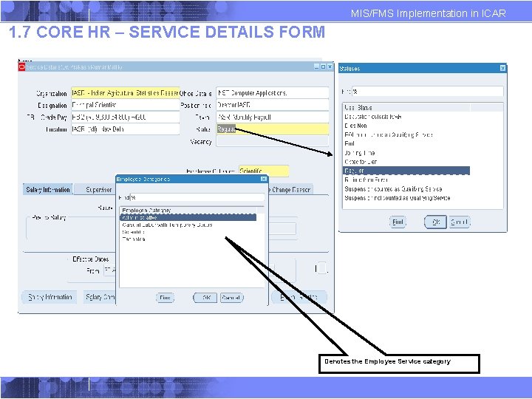Image resolution: width=532 pixels, height=399 pixels.
Task: Click OK in the Employee Categories dialog
Action: 205,298
